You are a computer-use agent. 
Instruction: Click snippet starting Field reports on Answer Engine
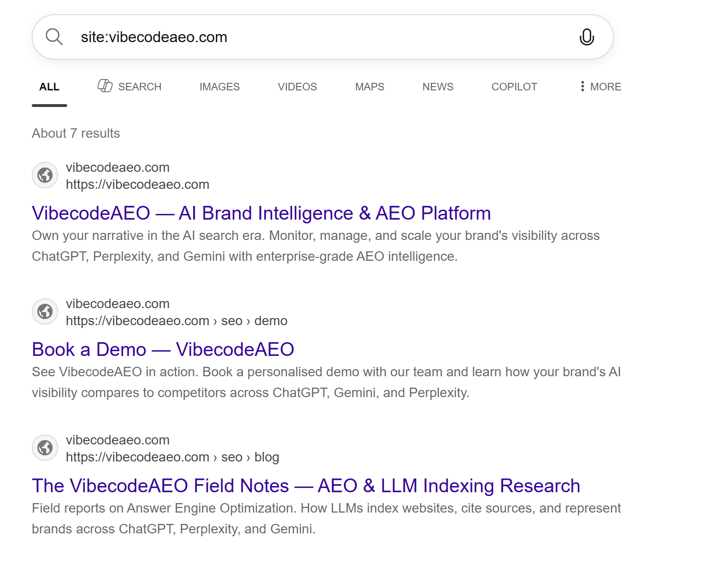[x=326, y=519]
